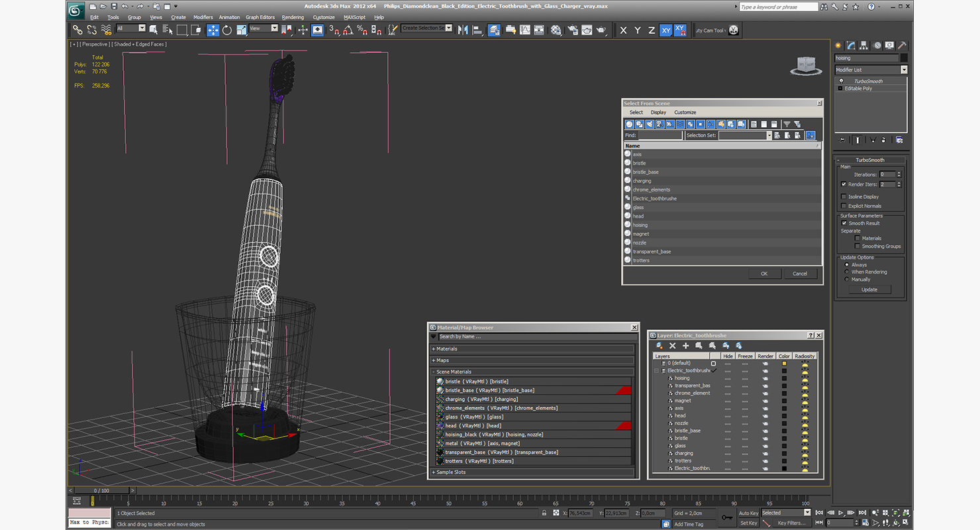
Task: Activate the Select and Move tool
Action: [213, 30]
